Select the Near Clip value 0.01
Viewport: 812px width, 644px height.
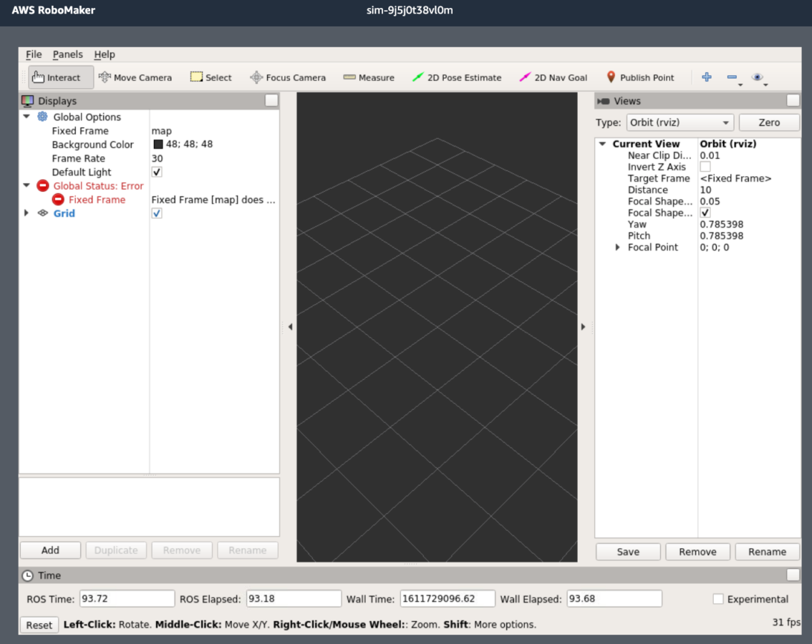(x=710, y=155)
